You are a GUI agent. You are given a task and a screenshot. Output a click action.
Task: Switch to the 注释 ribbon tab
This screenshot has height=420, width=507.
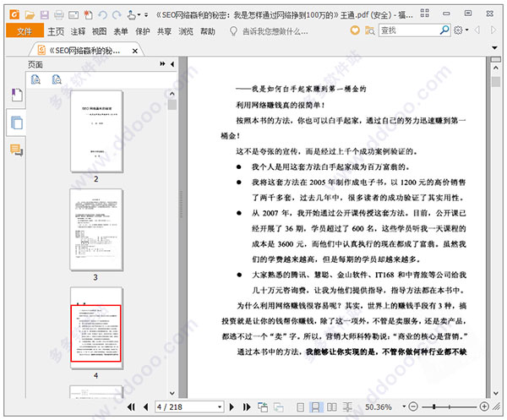78,31
